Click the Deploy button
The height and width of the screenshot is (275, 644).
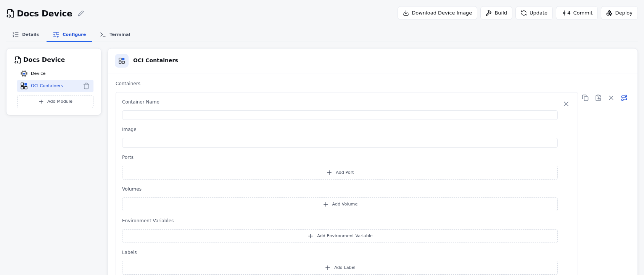click(619, 13)
